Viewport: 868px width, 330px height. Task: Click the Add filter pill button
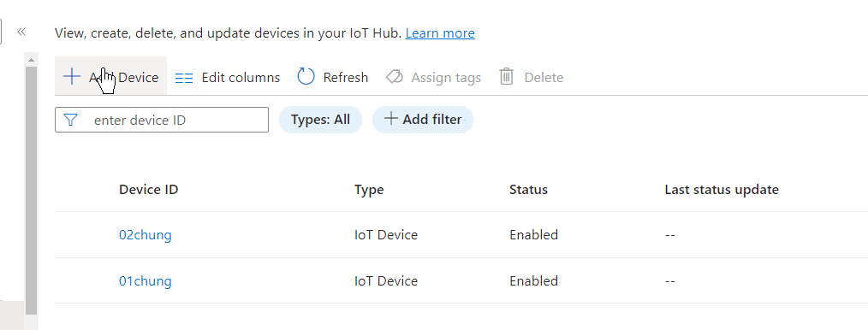[x=422, y=120]
